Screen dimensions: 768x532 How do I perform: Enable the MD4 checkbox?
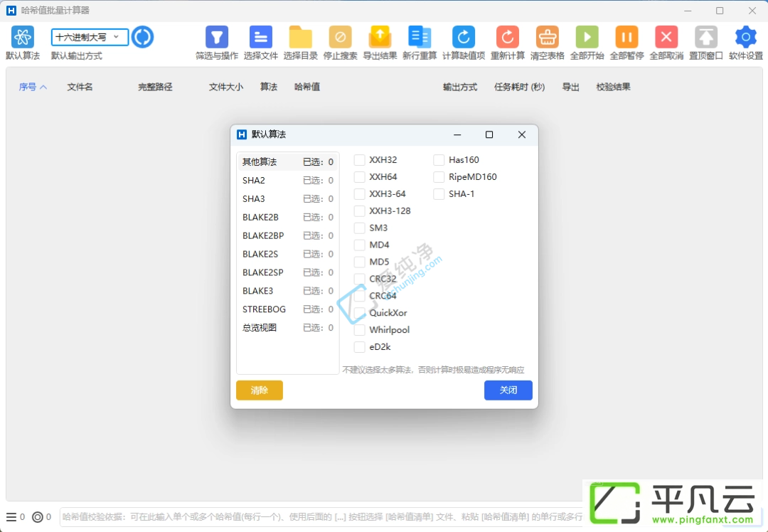pos(360,245)
